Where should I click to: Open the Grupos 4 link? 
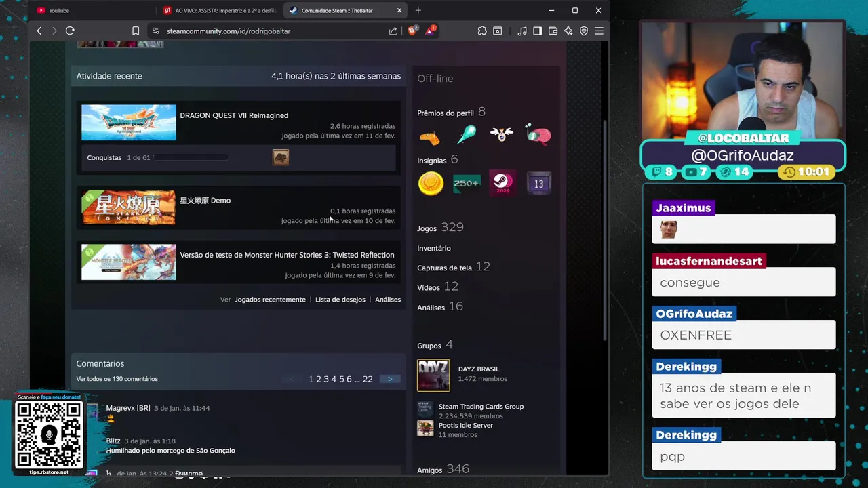tap(435, 345)
